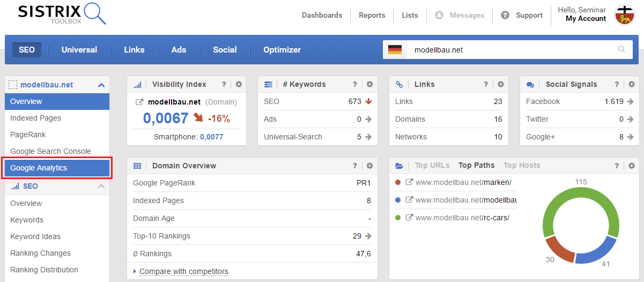The image size is (644, 282).
Task: Open external link icon for /marken/ path
Action: coord(409,182)
